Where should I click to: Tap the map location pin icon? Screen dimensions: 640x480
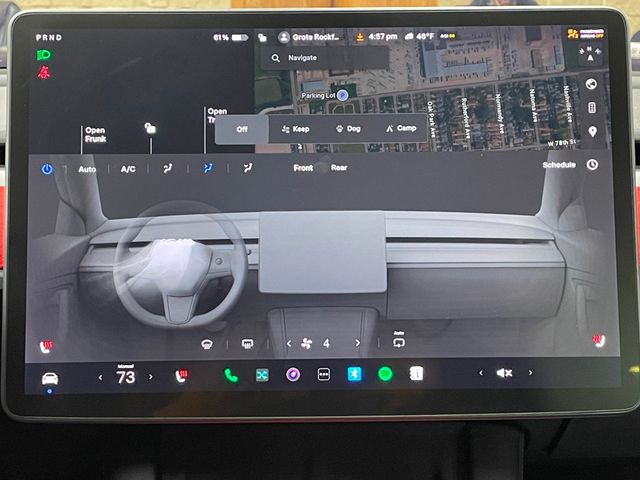pos(592,131)
